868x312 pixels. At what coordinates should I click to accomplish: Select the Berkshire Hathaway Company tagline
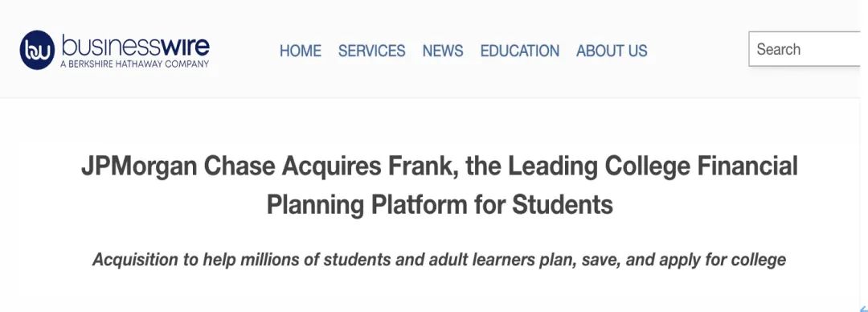(x=134, y=64)
